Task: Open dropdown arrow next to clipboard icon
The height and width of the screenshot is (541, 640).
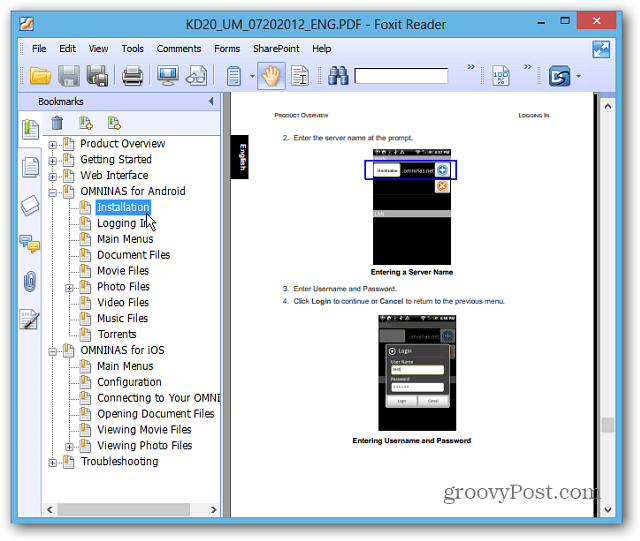Action: click(252, 76)
